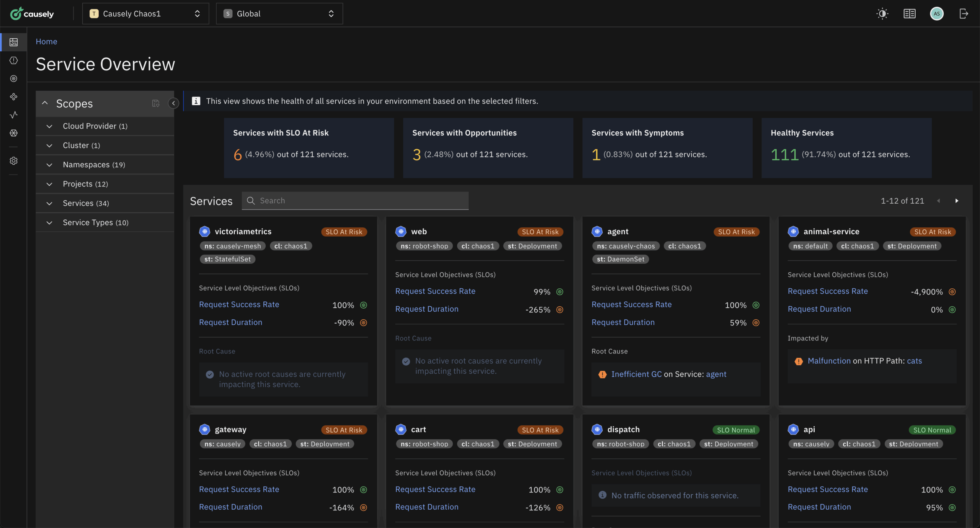This screenshot has height=528, width=980.
Task: Open the SLO target icon in the sidebar
Action: tap(13, 78)
